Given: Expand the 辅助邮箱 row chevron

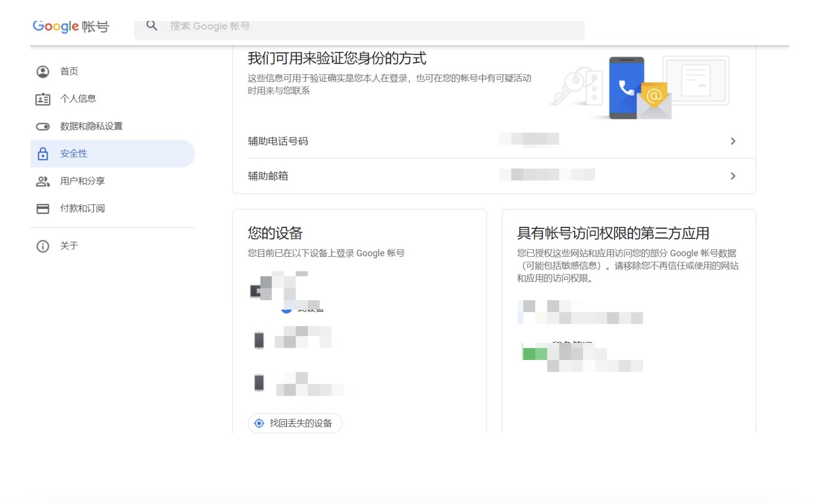Looking at the screenshot, I should tap(733, 176).
